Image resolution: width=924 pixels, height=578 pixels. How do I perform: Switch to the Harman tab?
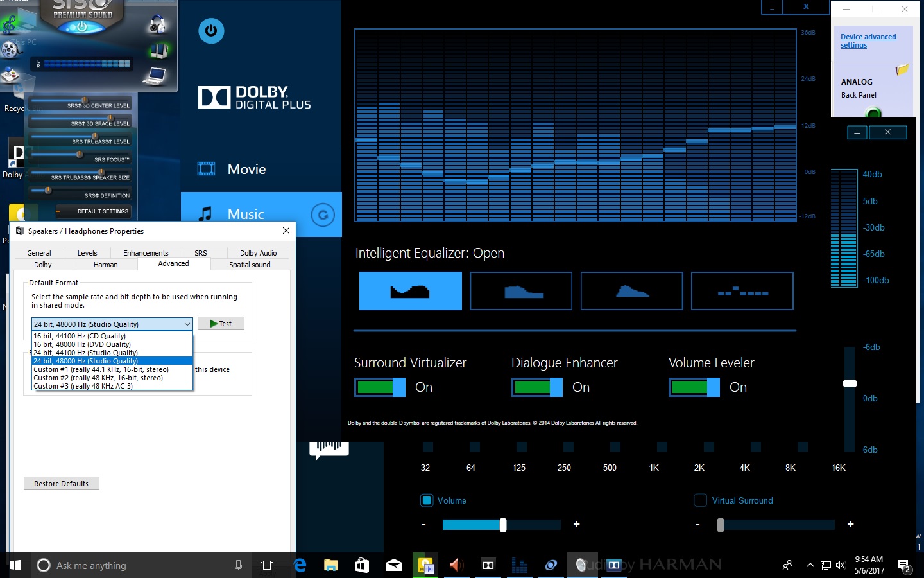(106, 265)
